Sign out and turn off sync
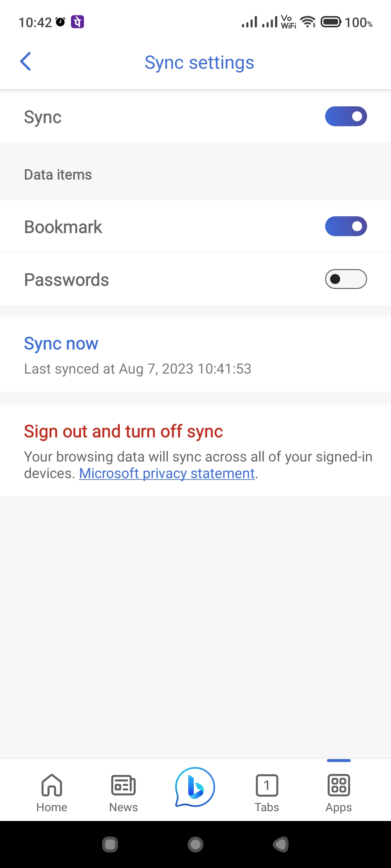This screenshot has width=391, height=868. click(123, 431)
